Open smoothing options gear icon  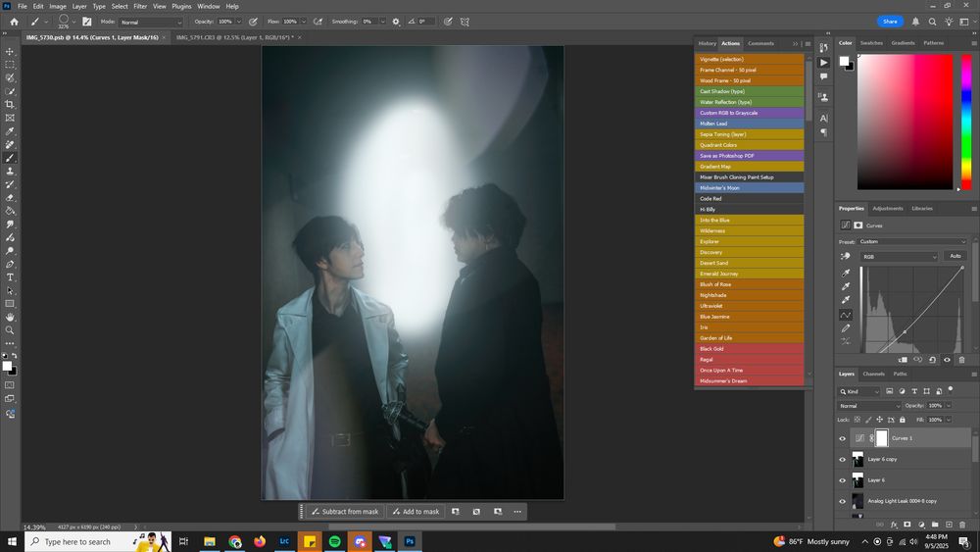click(396, 21)
